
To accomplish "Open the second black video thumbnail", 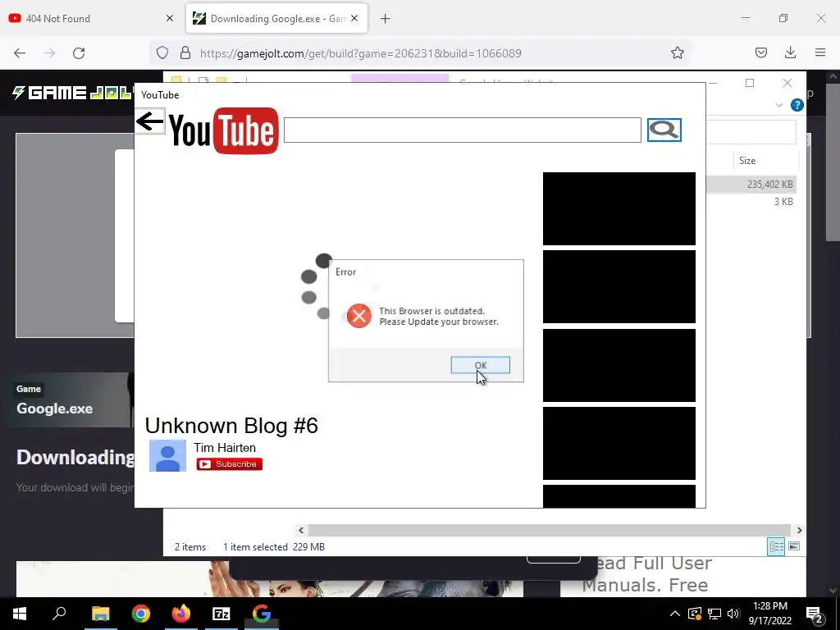I will pyautogui.click(x=619, y=287).
